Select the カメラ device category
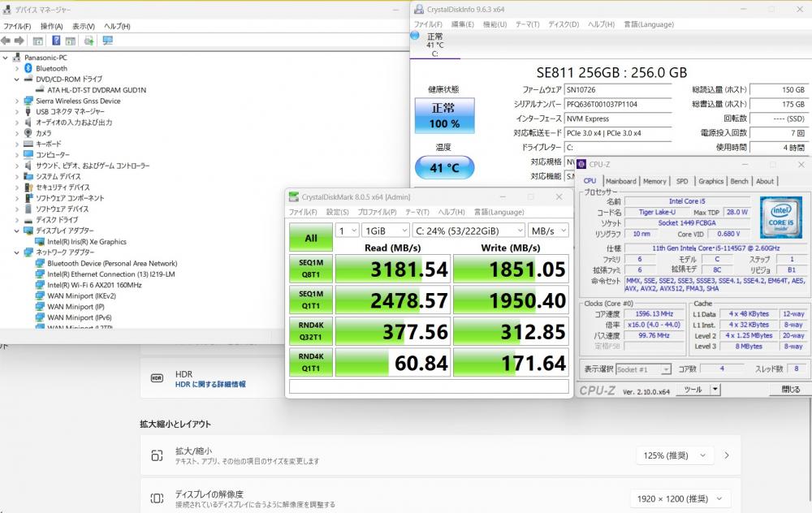Screen dimensions: 812x513 [44, 133]
